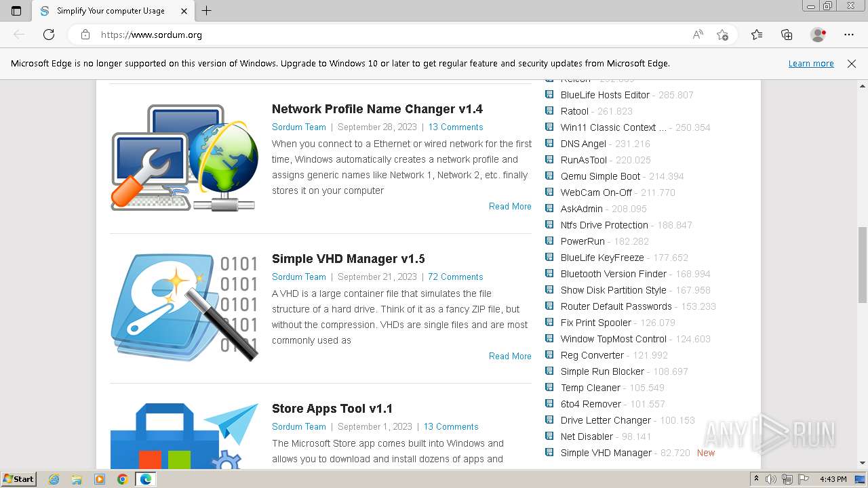The width and height of the screenshot is (868, 488).
Task: Open the Read Aloud icon in address bar
Action: pyautogui.click(x=698, y=35)
